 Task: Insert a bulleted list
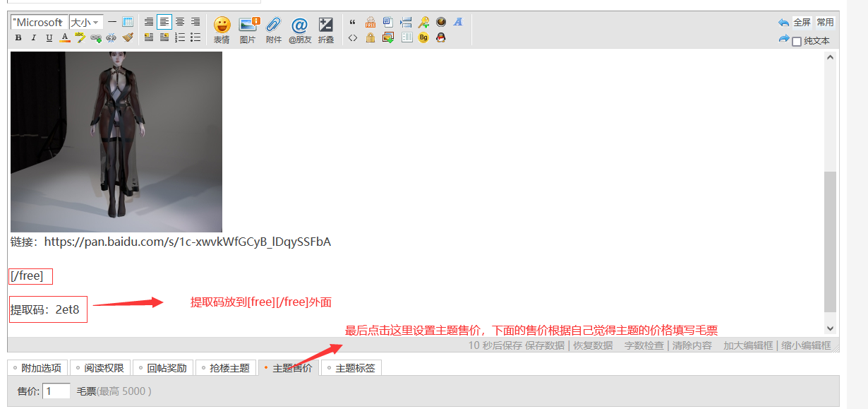pyautogui.click(x=195, y=38)
